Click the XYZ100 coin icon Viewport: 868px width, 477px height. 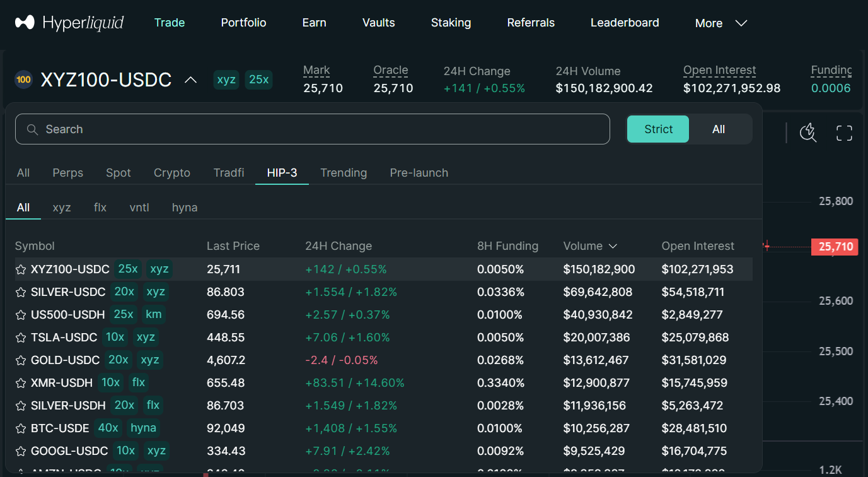pos(23,80)
